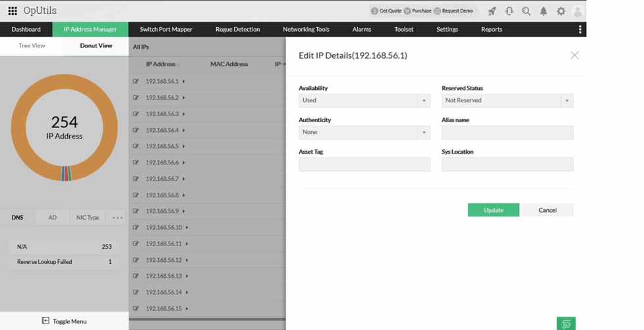The image size is (644, 330).
Task: Click the Alias name input field
Action: click(x=507, y=133)
